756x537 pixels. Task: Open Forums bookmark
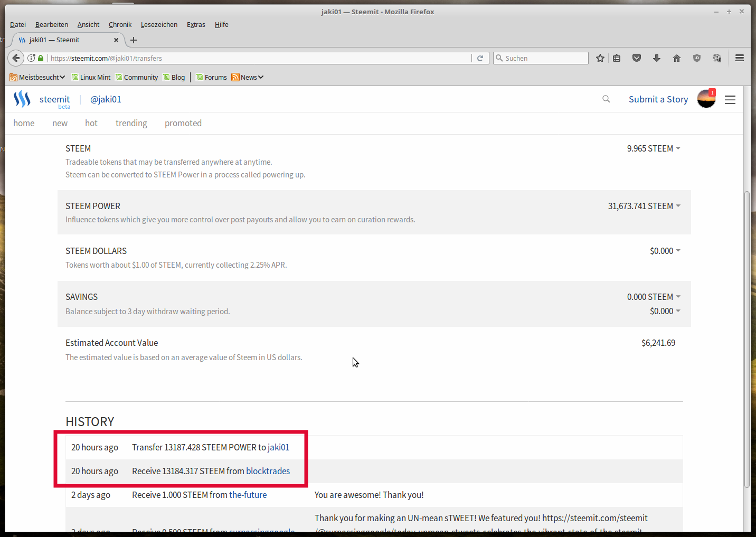pyautogui.click(x=212, y=77)
